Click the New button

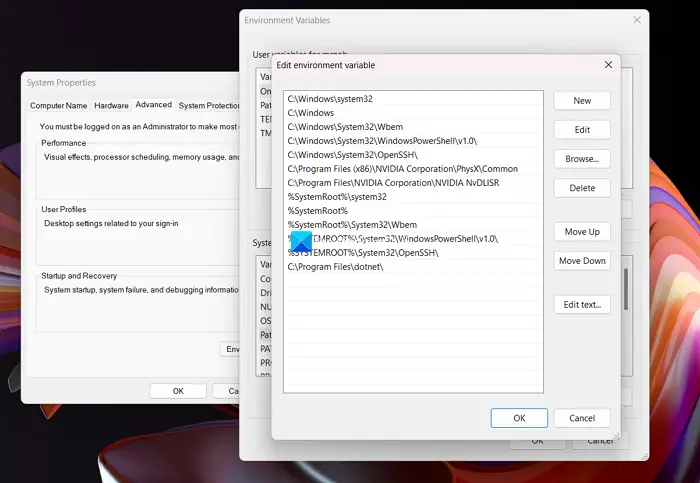582,101
